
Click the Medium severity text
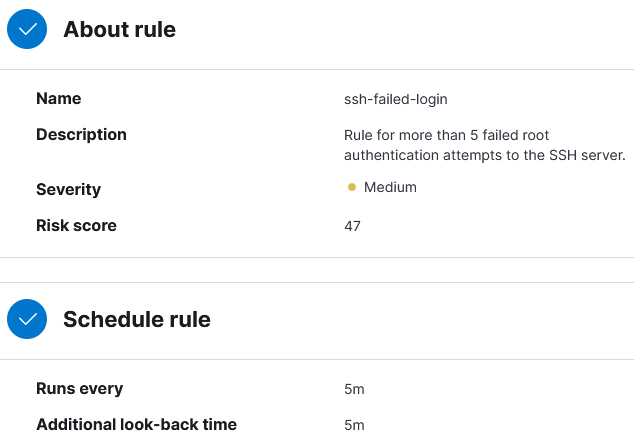pos(390,187)
